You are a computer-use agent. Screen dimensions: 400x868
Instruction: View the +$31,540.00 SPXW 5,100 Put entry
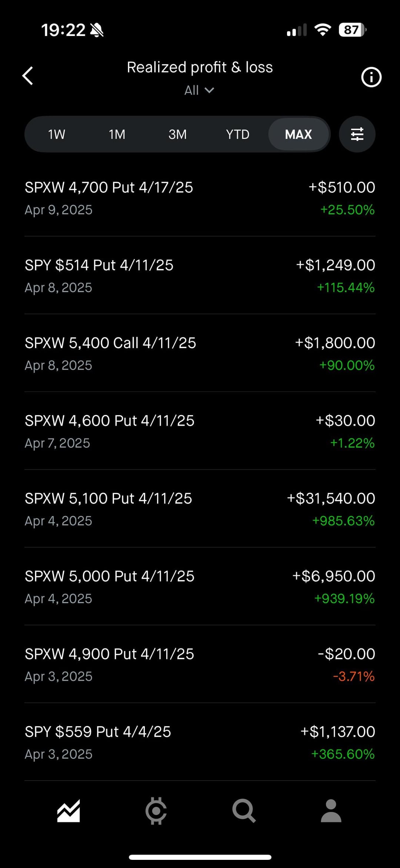(x=200, y=509)
